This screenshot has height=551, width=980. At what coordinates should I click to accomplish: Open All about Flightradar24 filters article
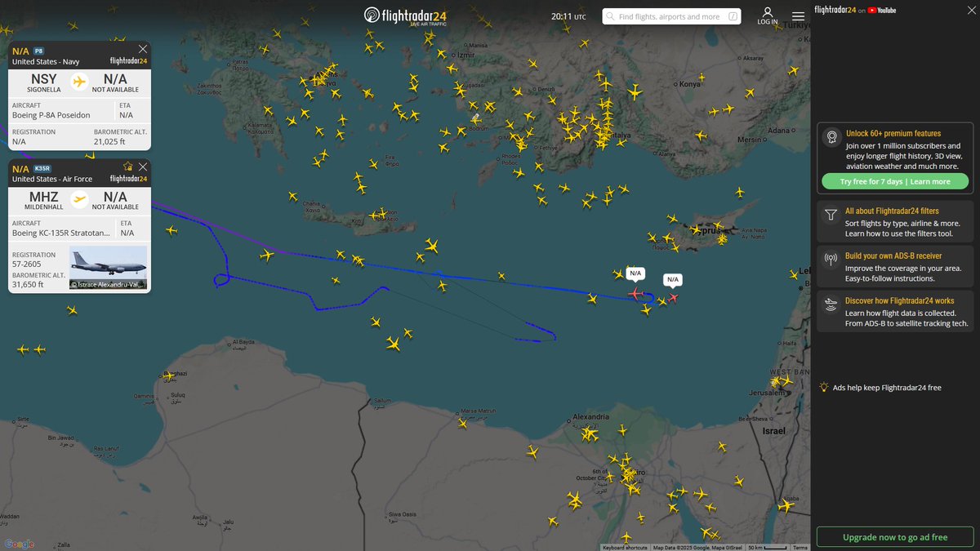point(892,211)
